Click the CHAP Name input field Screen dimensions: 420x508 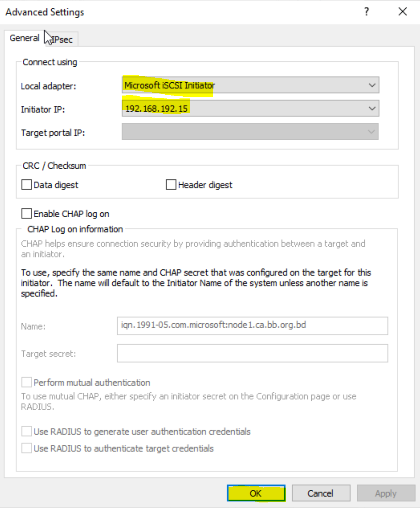coord(252,326)
